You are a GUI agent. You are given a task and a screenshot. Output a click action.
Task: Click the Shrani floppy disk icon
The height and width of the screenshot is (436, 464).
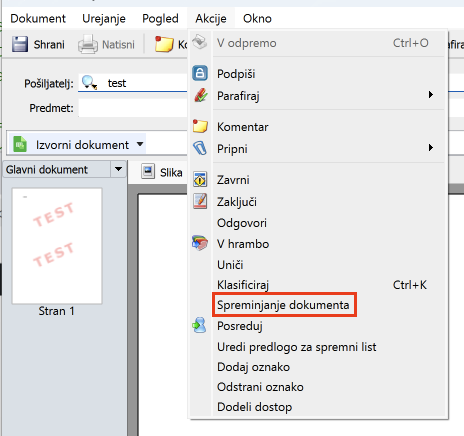20,44
